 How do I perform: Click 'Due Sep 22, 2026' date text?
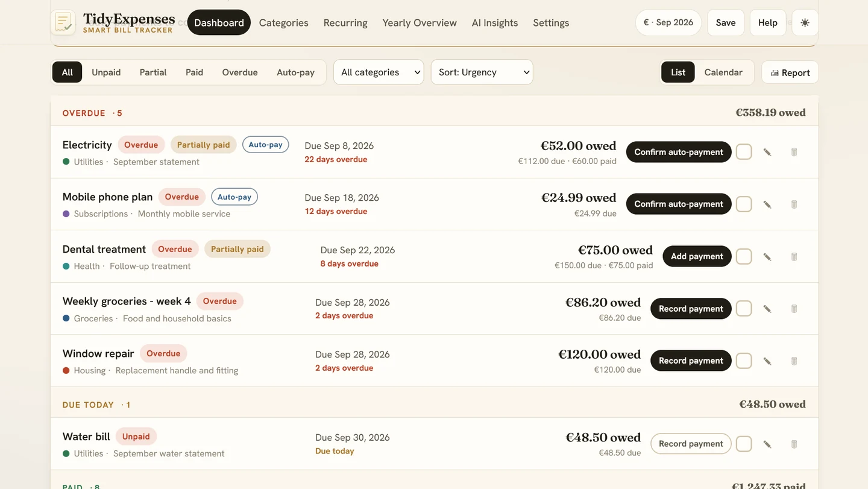coord(357,250)
